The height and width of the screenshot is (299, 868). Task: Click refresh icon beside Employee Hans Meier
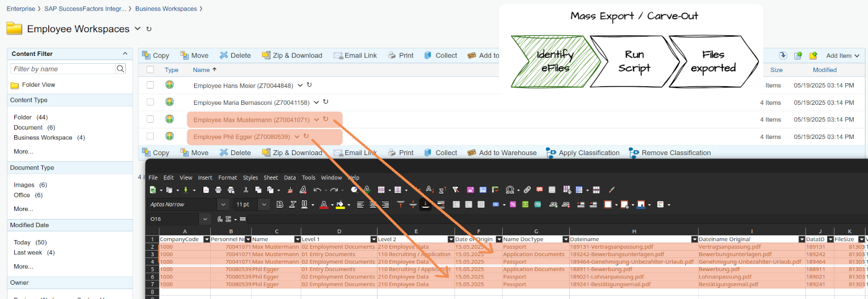coord(311,85)
